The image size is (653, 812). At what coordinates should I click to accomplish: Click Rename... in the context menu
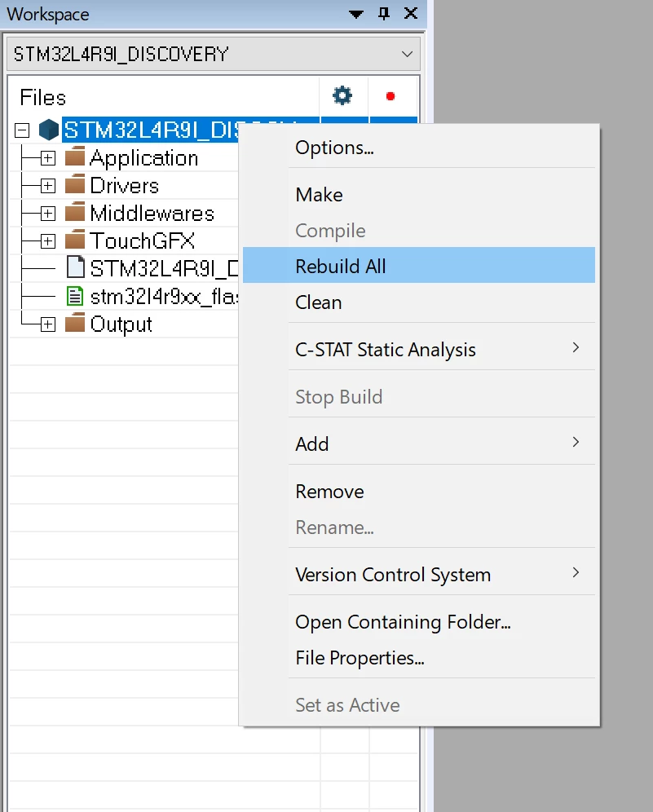point(419,527)
